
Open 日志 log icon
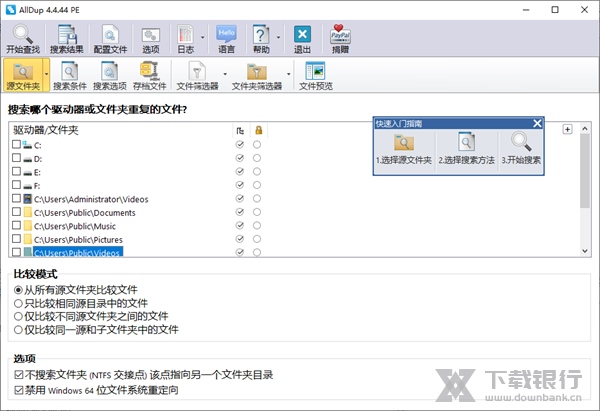[x=186, y=39]
